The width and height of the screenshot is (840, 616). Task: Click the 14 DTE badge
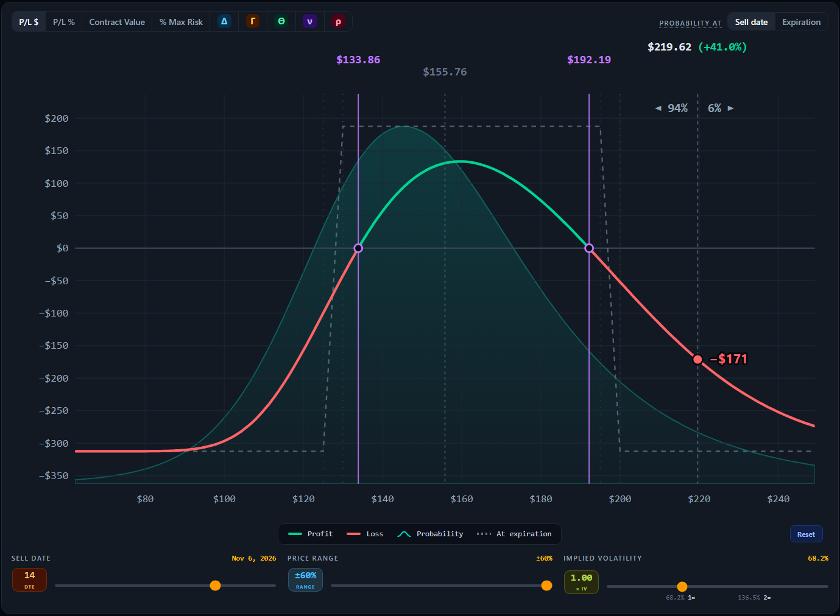pos(29,579)
